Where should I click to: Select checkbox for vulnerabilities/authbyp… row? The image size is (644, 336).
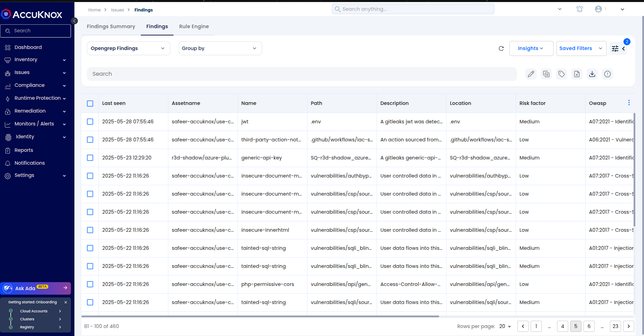[x=90, y=176]
